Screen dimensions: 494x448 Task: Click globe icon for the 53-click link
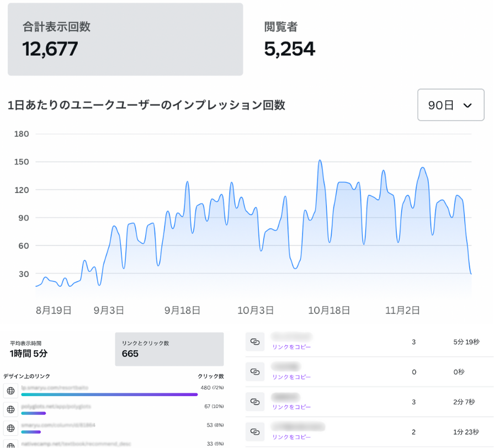click(10, 428)
